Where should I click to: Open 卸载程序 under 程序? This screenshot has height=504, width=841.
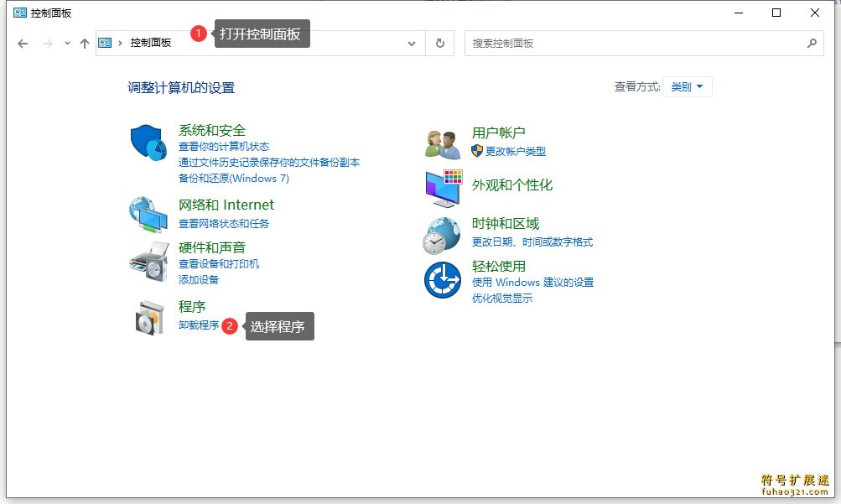click(x=200, y=325)
